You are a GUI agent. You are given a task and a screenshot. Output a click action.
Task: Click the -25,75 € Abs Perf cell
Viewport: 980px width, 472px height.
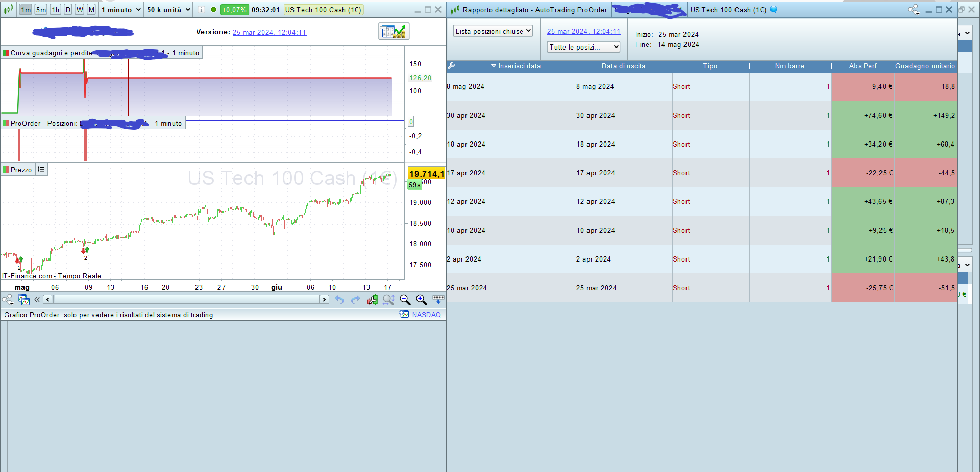[x=863, y=288]
